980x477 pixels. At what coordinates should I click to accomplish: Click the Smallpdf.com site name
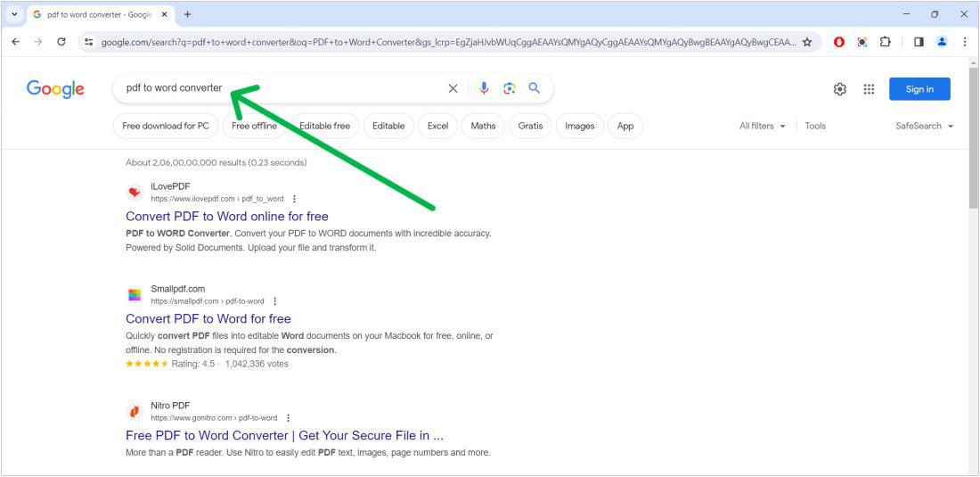[177, 289]
